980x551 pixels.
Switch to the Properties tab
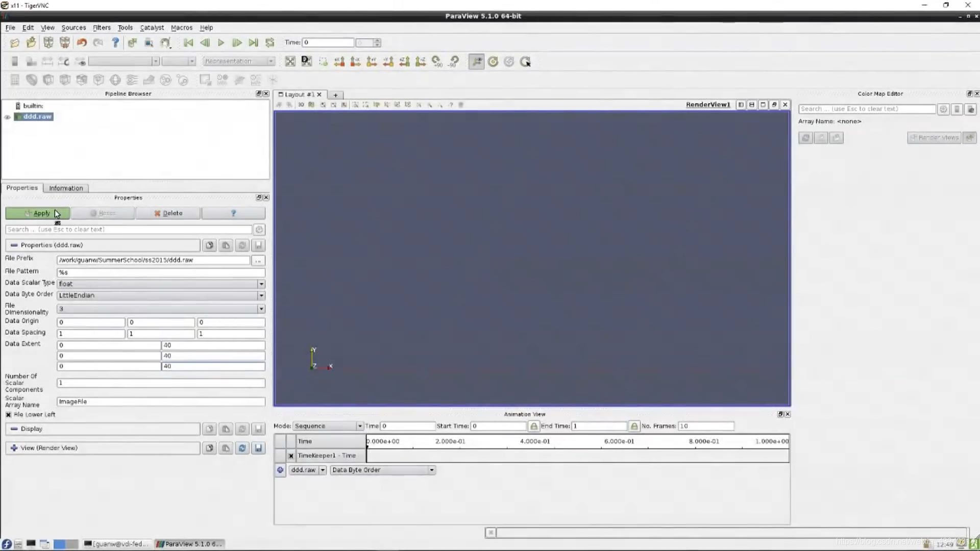click(22, 188)
